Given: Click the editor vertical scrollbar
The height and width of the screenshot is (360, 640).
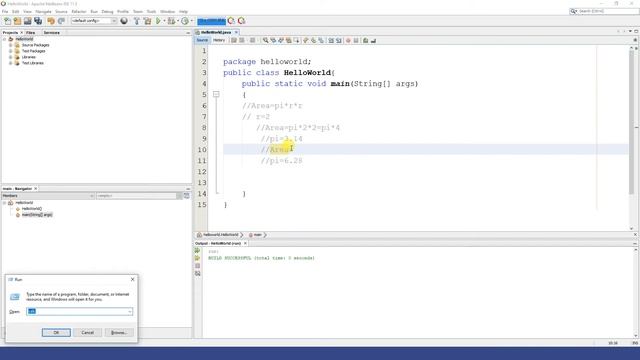Looking at the screenshot, I should 631,122.
